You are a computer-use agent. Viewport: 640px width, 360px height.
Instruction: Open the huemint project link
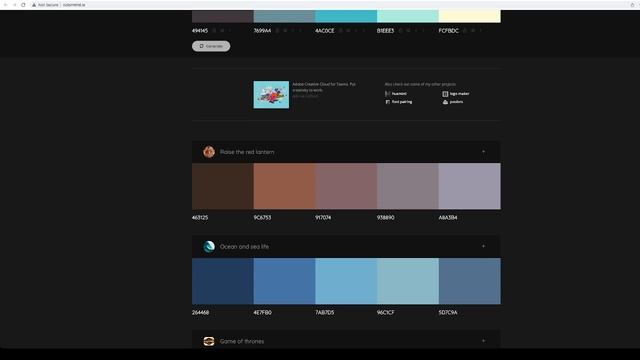pos(399,94)
